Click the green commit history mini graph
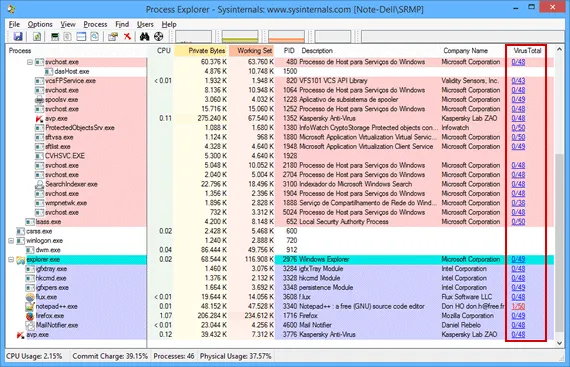Screen dimensions: 570x367 (x=240, y=37)
